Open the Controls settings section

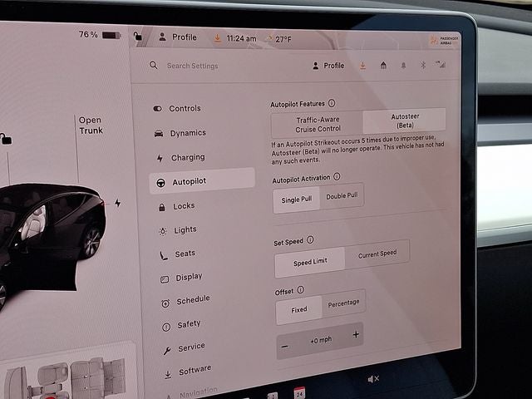coord(184,109)
